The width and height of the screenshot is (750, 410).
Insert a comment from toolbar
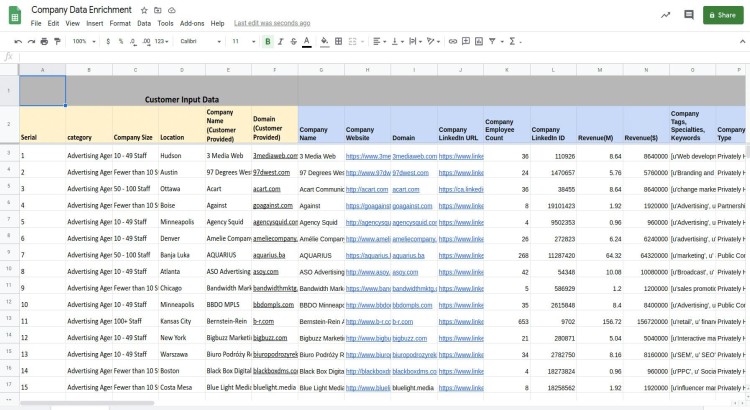[x=465, y=42]
